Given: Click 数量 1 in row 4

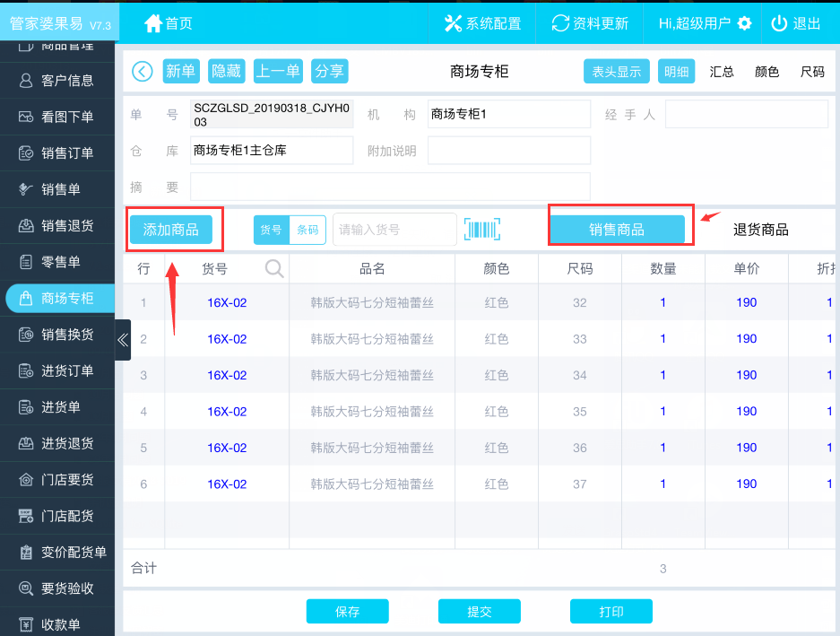Looking at the screenshot, I should point(662,412).
